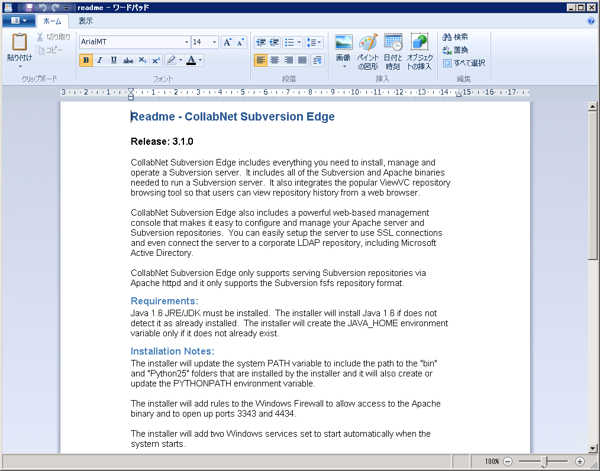
Task: Click the Grow font (larger A) button
Action: pyautogui.click(x=227, y=42)
